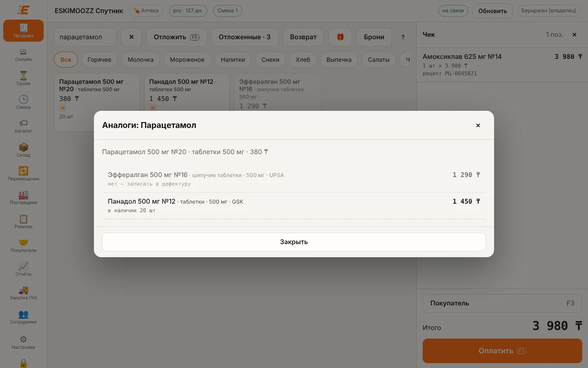Go to Онлайн orders in sidebar
This screenshot has width=588, height=368.
23,55
